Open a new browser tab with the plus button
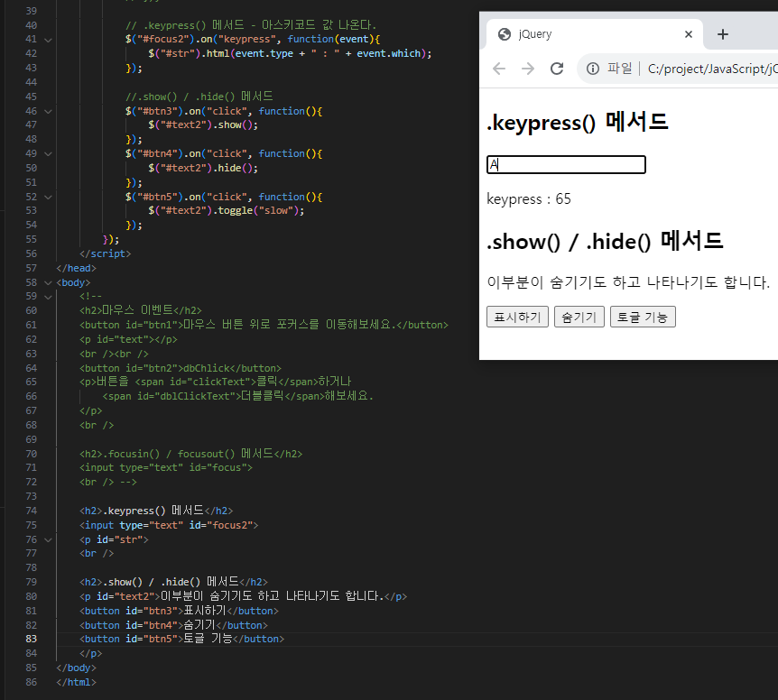778x700 pixels. (x=723, y=34)
